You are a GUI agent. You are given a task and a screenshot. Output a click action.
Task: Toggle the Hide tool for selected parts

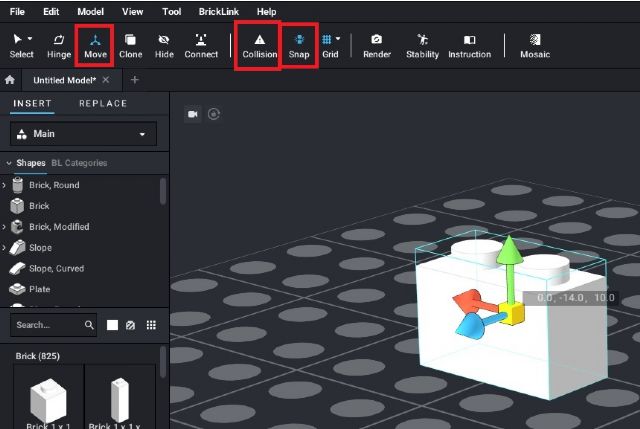point(164,45)
